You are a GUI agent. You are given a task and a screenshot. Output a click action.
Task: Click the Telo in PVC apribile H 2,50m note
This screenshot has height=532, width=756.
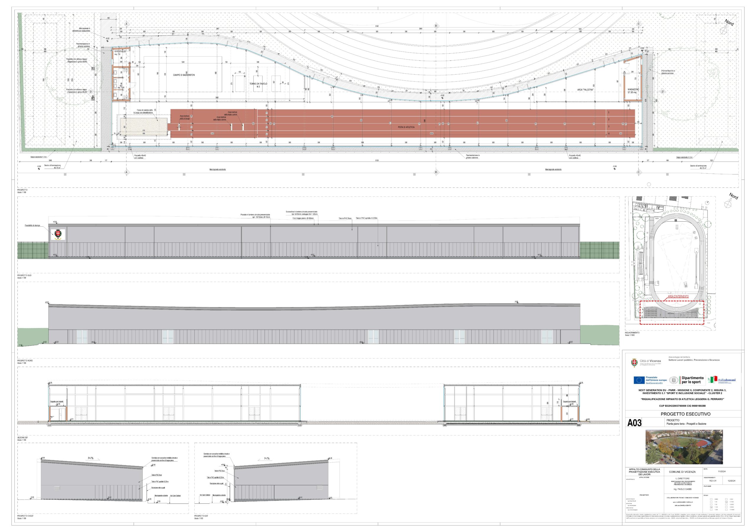pos(366,218)
